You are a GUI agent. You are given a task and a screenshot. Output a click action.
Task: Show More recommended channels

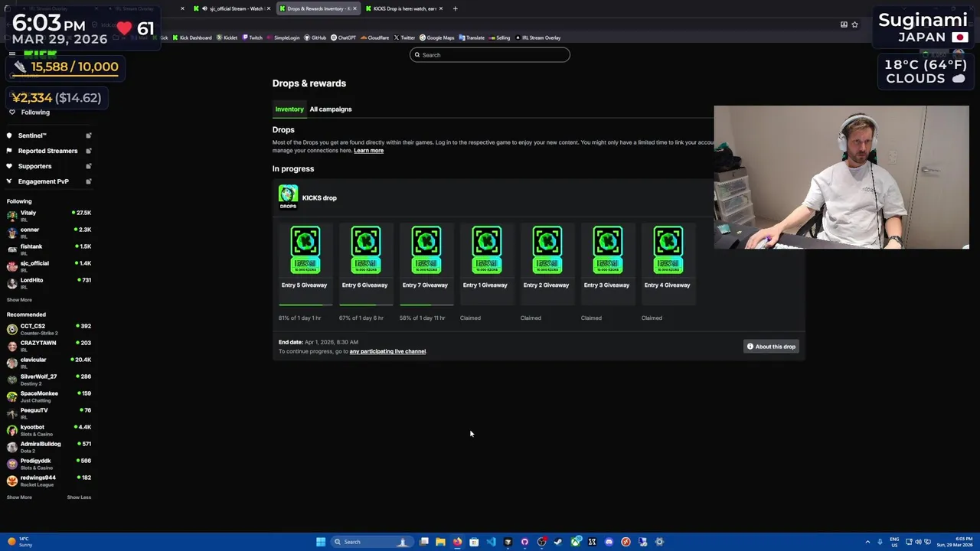[19, 497]
